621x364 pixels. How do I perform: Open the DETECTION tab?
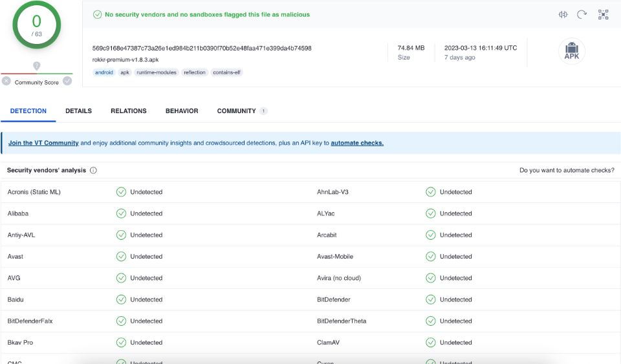(28, 111)
